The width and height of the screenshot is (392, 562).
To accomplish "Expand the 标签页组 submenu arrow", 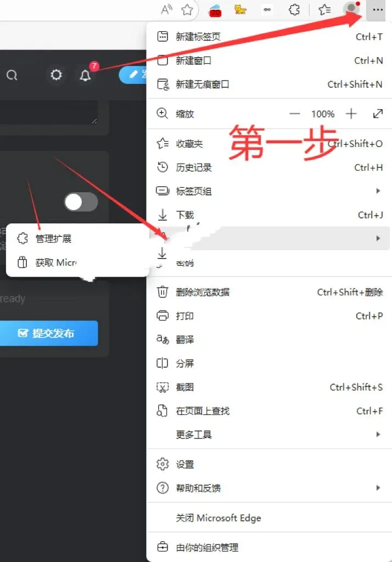I will [x=378, y=191].
